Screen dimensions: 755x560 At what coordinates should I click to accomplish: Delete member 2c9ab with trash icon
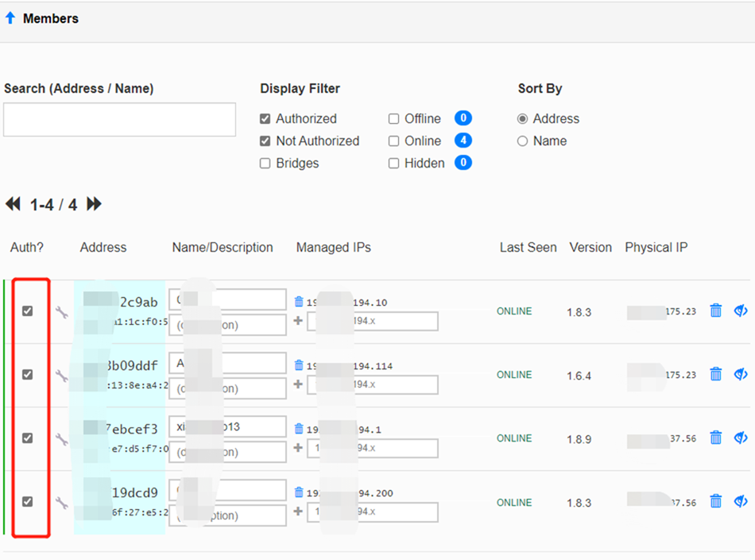coord(716,311)
